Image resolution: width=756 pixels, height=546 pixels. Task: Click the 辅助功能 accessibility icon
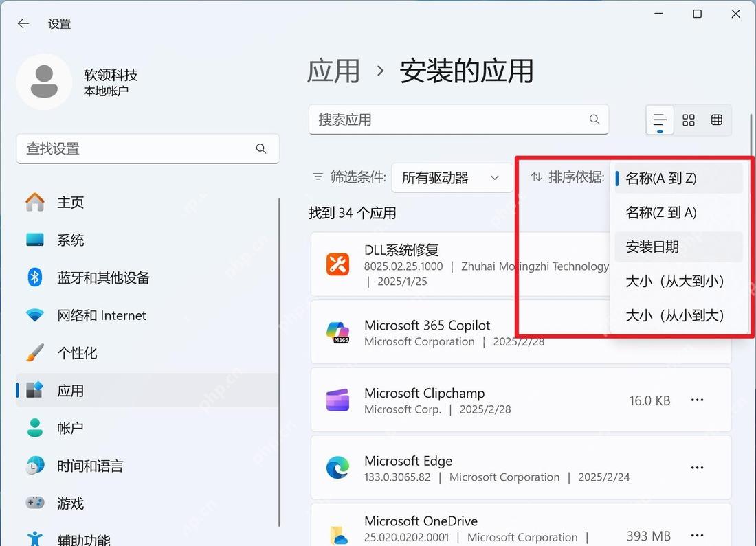[x=35, y=538]
